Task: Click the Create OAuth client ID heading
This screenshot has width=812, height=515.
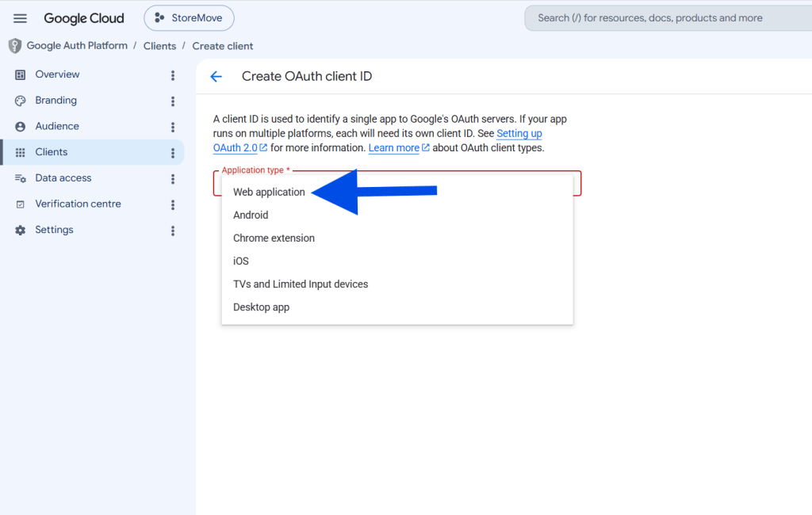Action: click(x=307, y=77)
